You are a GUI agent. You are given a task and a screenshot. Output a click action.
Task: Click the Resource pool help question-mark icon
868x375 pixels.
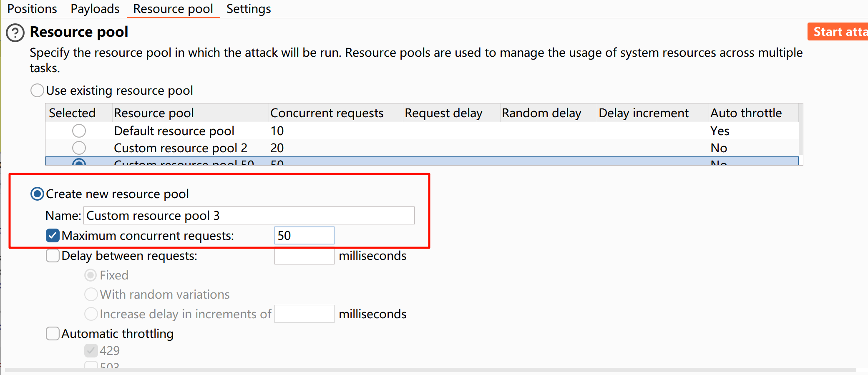15,33
